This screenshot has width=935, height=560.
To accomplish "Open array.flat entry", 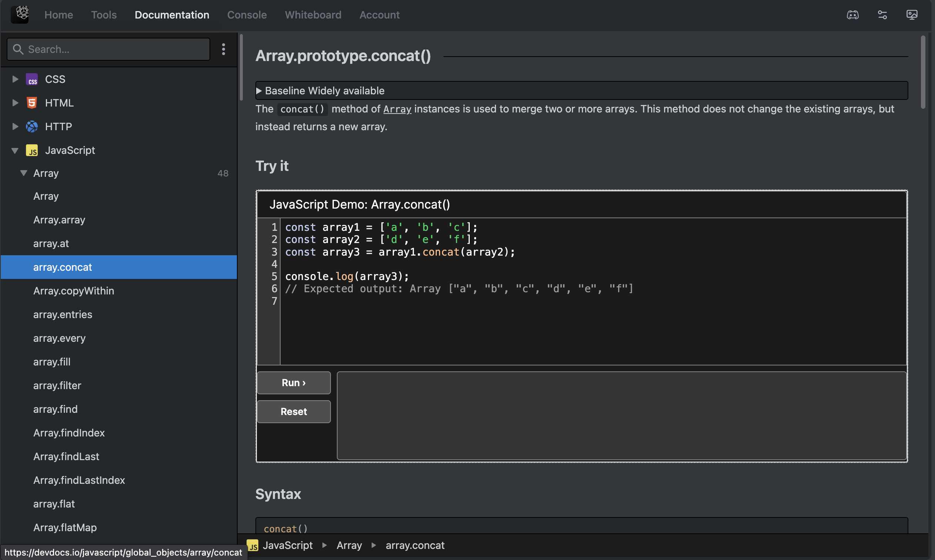I will pos(54,504).
